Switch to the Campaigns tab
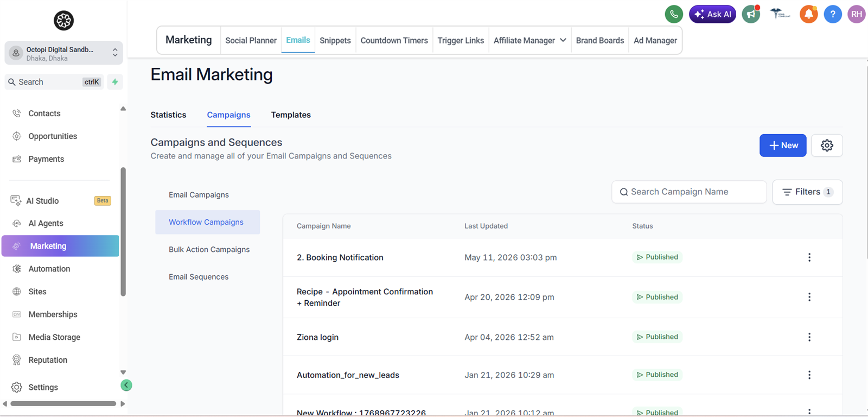Screen dimensions: 868x417 [x=228, y=115]
